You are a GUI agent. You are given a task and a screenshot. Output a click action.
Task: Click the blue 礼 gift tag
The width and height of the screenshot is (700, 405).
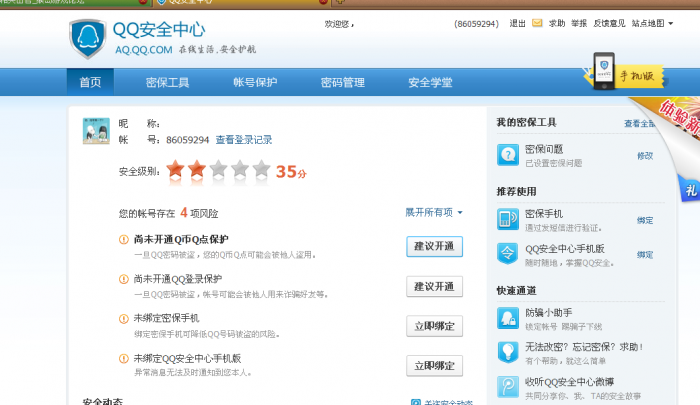[x=690, y=189]
